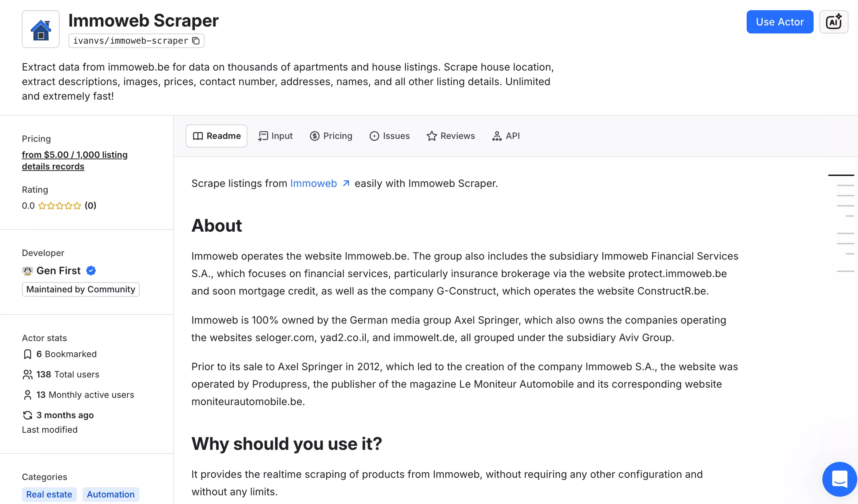Open the Pricing tab
Viewport: 858px width, 504px height.
[331, 136]
